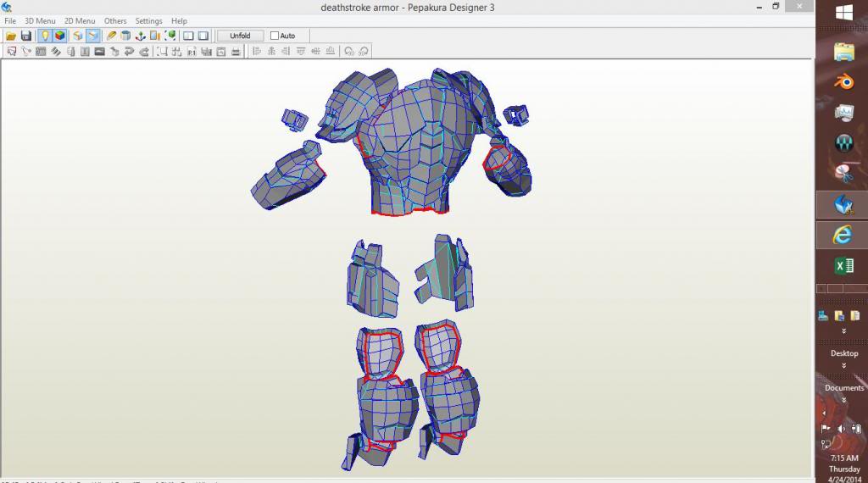Click the rotate 90 clockwise icon
The height and width of the screenshot is (483, 868).
364,52
